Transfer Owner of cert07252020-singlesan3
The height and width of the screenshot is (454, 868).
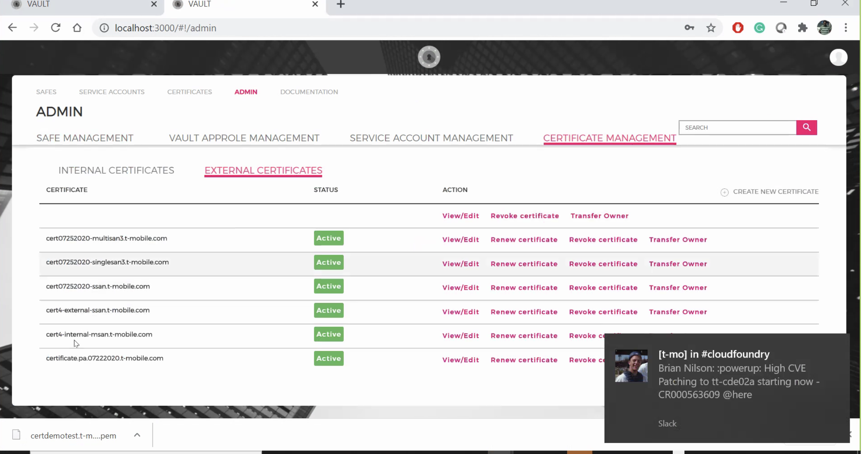coord(678,264)
